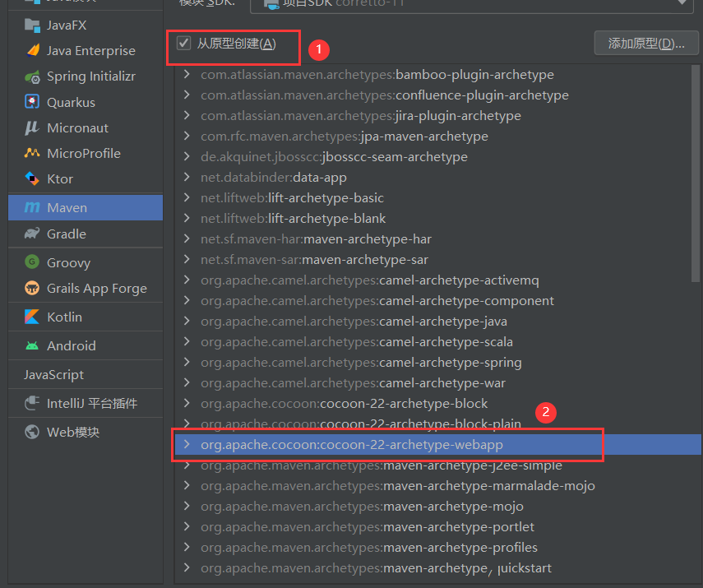703x588 pixels.
Task: Select JavaScript project type
Action: 86,374
